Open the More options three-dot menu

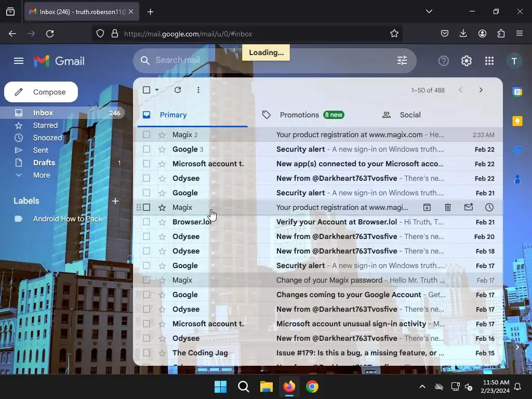click(x=198, y=90)
